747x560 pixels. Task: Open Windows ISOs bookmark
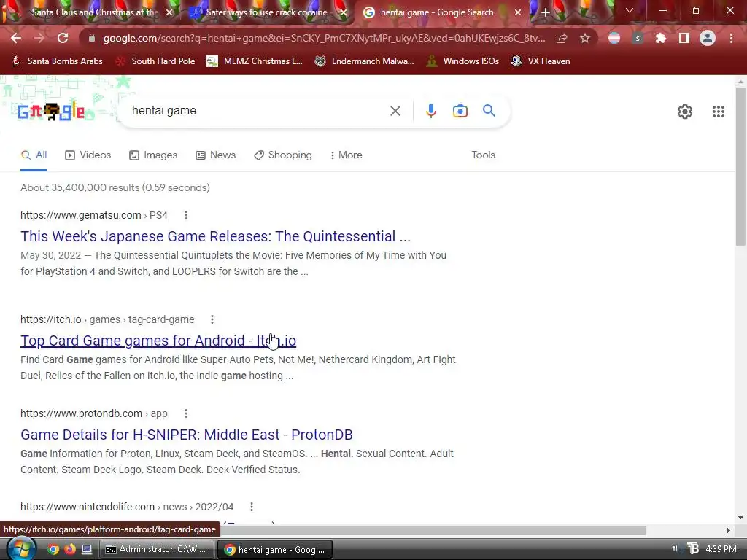tap(462, 61)
